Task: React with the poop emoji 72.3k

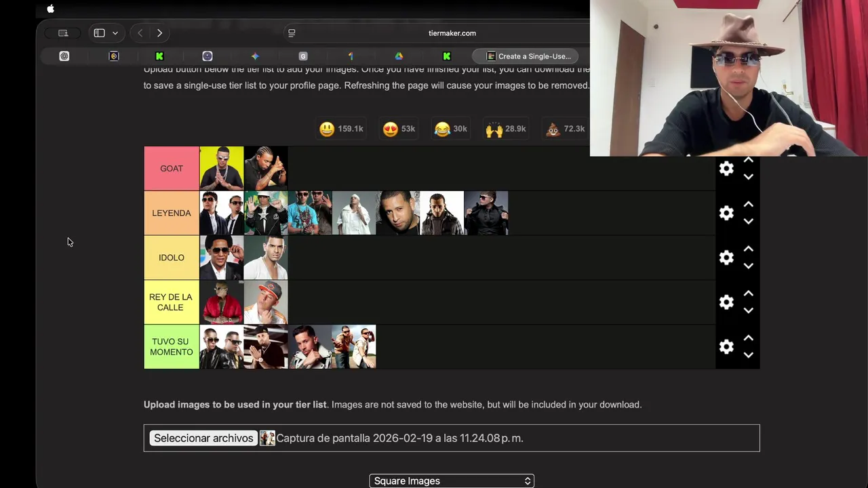Action: [x=566, y=129]
